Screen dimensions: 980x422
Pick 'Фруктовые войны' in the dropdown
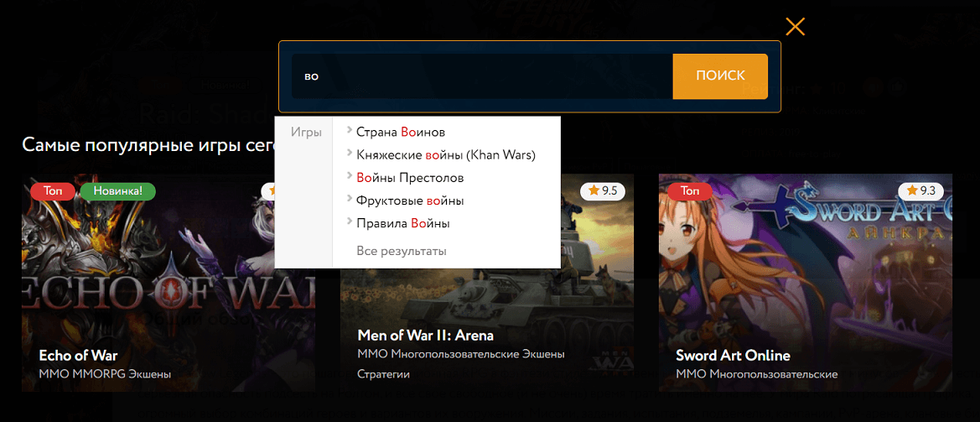(410, 201)
